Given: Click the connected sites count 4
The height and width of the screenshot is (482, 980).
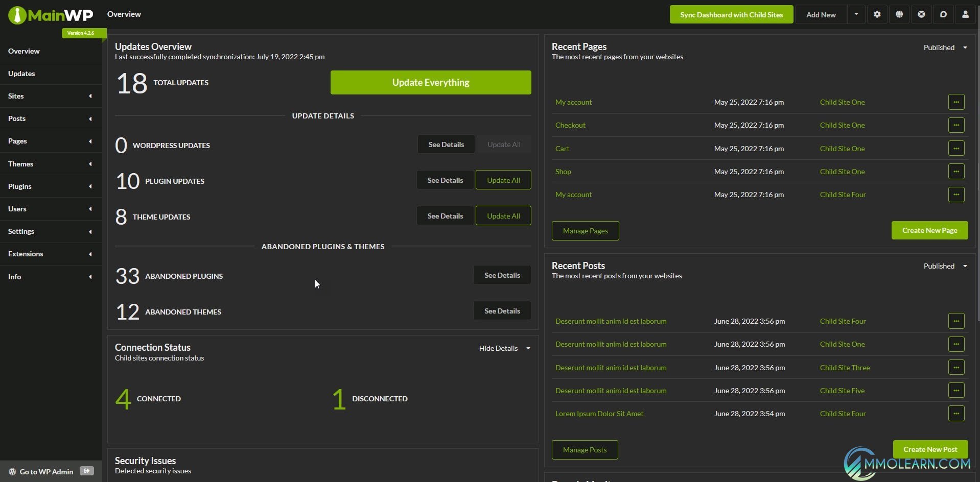Looking at the screenshot, I should click(x=123, y=399).
